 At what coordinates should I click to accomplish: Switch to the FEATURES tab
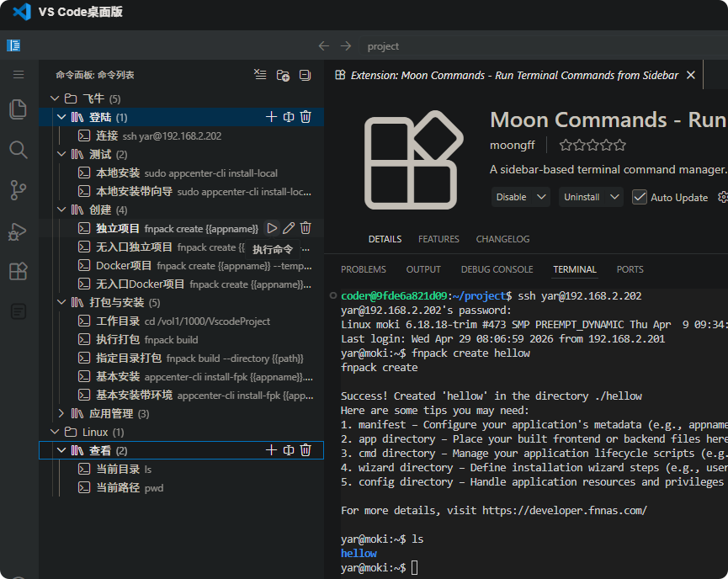tap(438, 239)
